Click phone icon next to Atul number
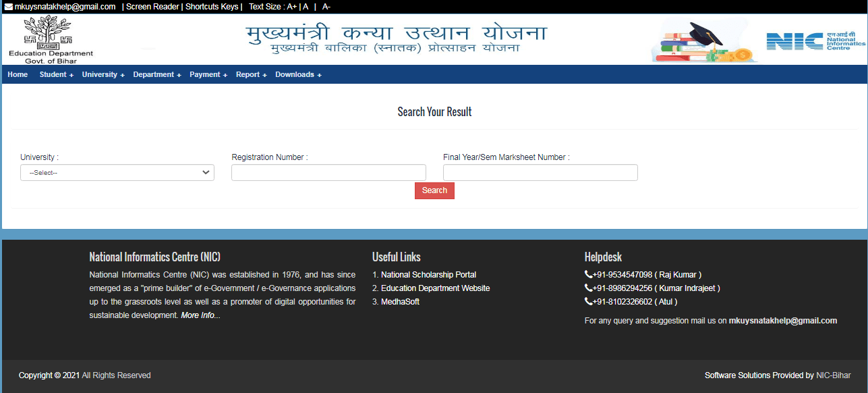Viewport: 868px width, 393px height. (588, 302)
